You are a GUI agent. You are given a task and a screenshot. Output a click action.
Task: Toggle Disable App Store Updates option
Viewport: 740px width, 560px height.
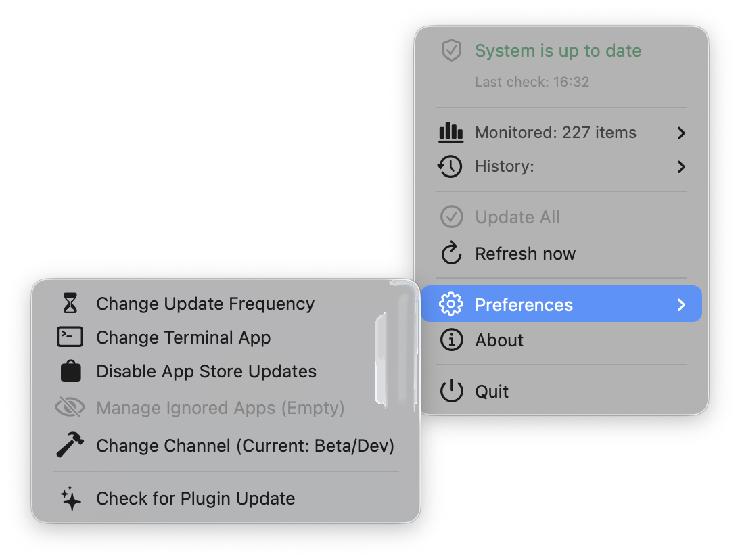point(206,371)
